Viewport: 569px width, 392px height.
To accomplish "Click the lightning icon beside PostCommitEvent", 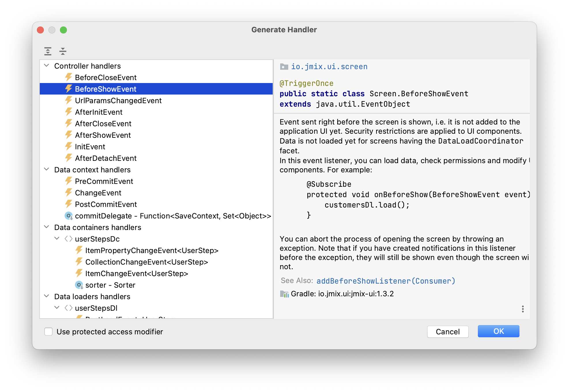I will tap(68, 204).
